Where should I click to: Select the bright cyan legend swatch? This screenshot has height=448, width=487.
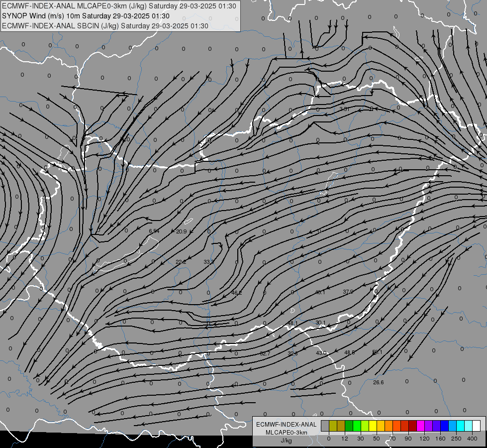(460, 426)
